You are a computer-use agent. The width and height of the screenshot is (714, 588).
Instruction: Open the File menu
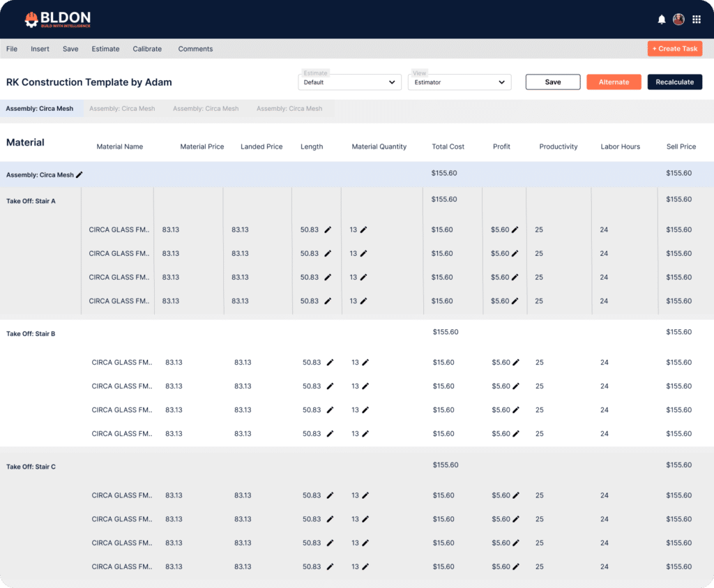coord(12,49)
